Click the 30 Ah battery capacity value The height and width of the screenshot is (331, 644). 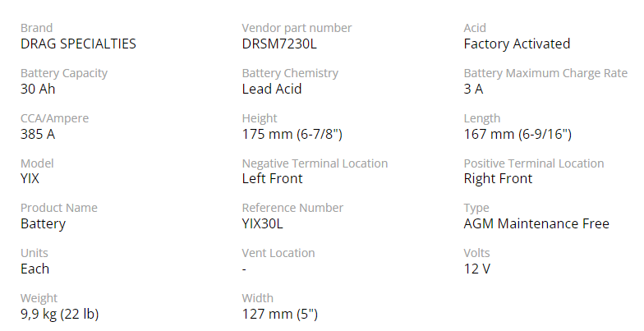point(38,89)
